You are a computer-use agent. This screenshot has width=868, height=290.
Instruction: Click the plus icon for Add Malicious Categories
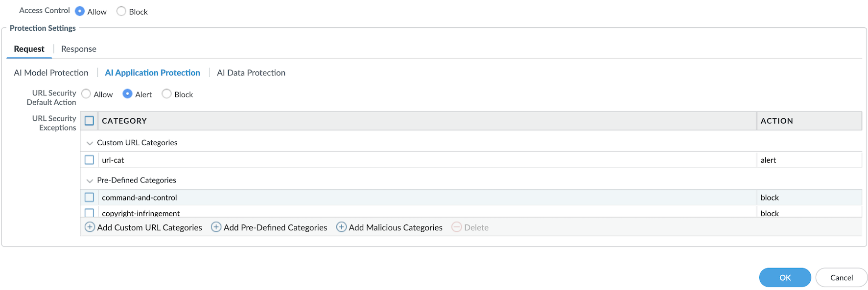click(341, 227)
